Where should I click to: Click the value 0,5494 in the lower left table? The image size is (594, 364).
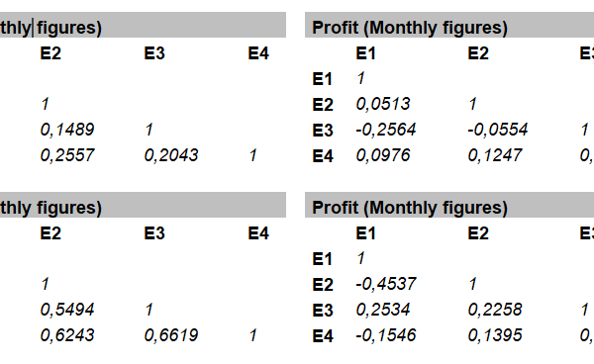67,310
